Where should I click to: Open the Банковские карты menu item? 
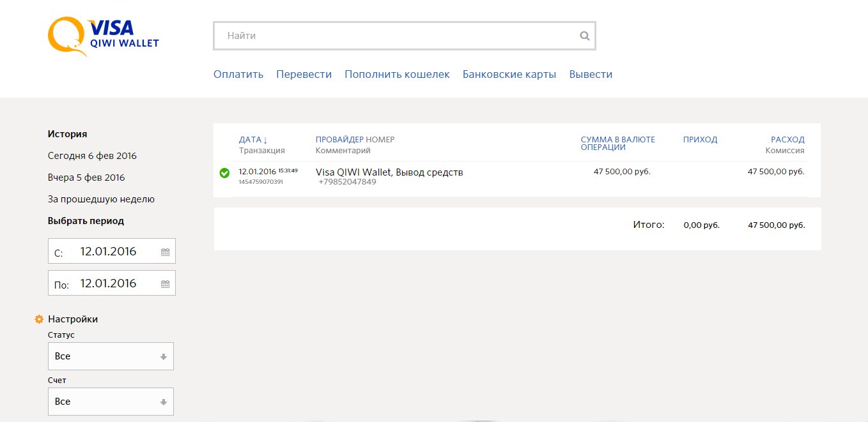509,74
